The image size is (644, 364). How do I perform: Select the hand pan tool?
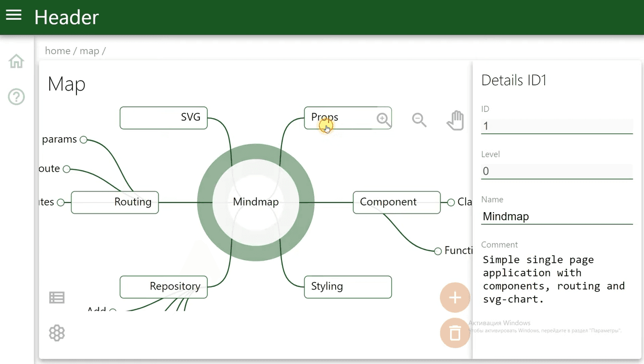pos(455,120)
